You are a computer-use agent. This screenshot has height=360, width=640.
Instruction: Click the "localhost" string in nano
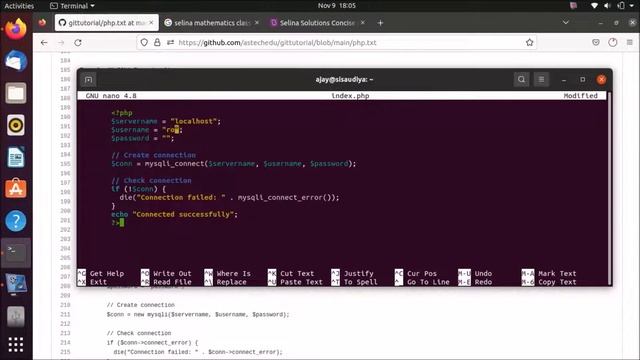(194, 121)
